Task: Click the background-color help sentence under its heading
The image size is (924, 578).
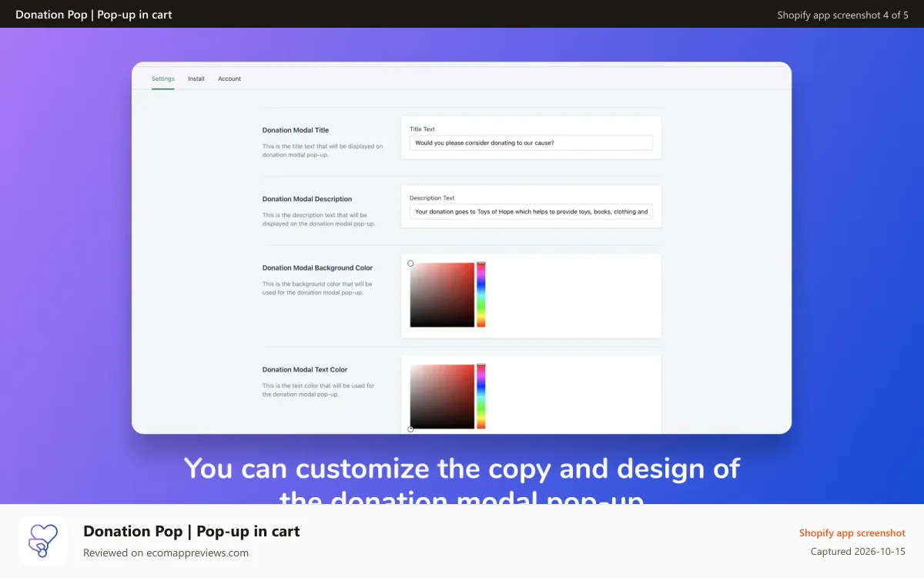Action: coord(317,288)
